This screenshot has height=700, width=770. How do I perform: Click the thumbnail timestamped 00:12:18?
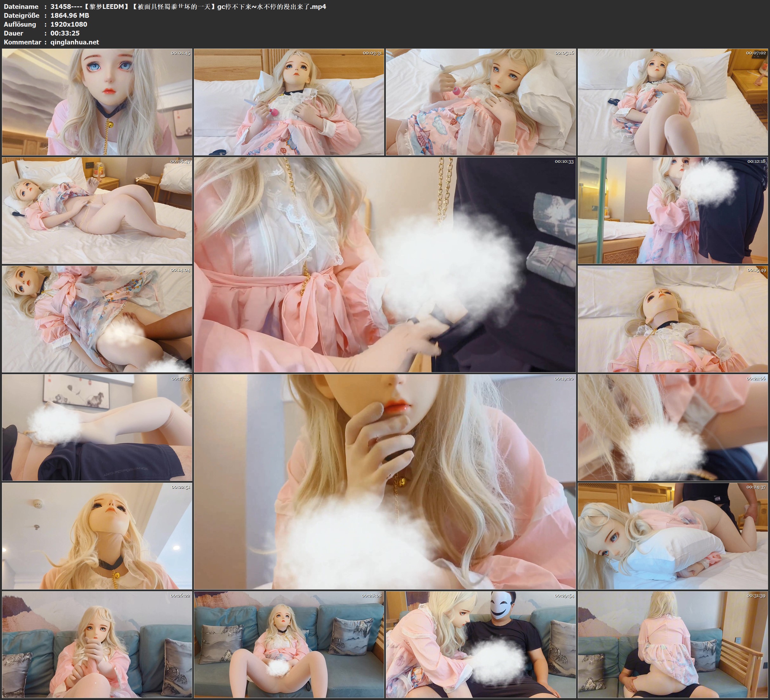click(x=673, y=210)
